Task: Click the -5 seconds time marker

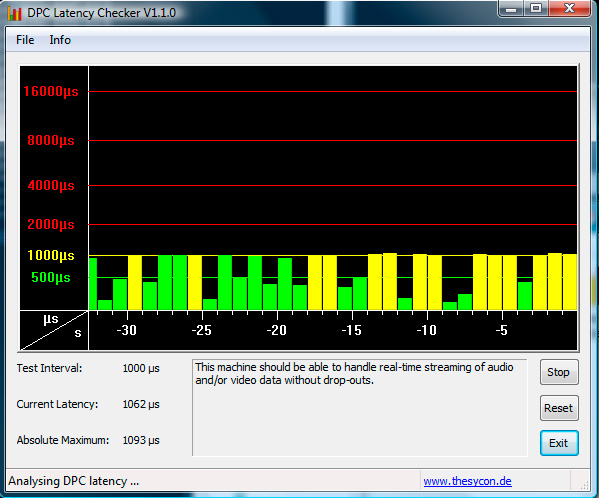Action: 502,330
